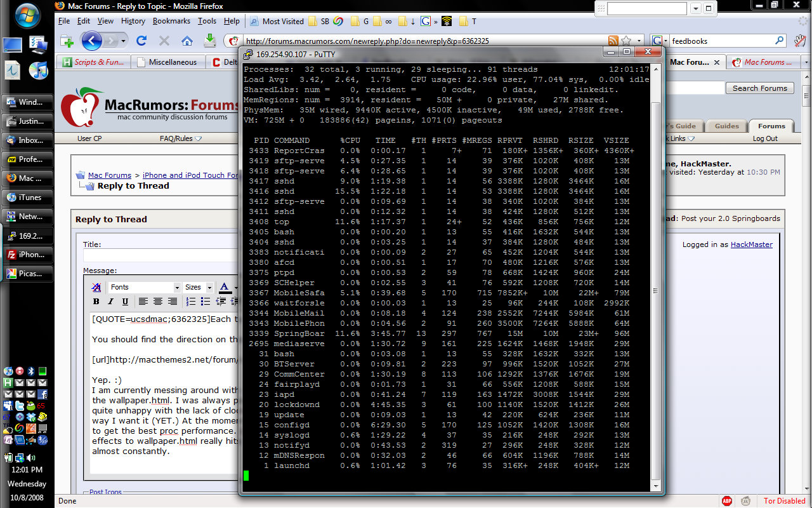812x508 pixels.
Task: Decrease indent in the message editor
Action: click(220, 302)
